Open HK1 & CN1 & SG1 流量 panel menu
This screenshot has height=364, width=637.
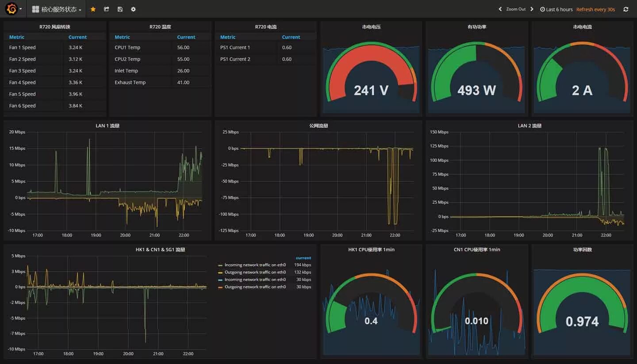click(x=160, y=249)
